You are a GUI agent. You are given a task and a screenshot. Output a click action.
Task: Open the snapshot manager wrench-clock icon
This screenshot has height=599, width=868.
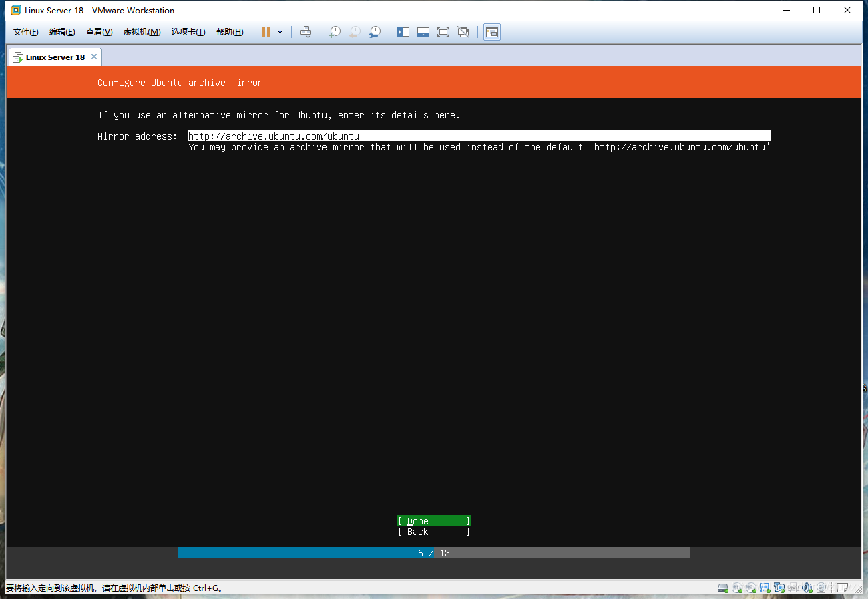(x=375, y=32)
